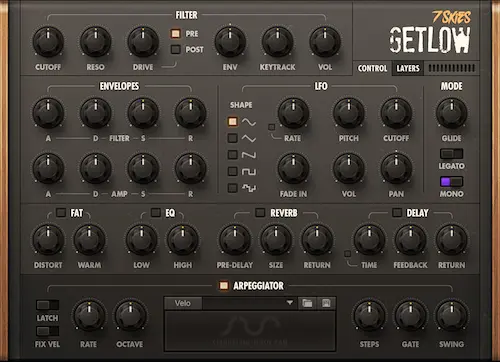500x362 pixels.
Task: Click the arpeggiator save preset icon
Action: (326, 303)
